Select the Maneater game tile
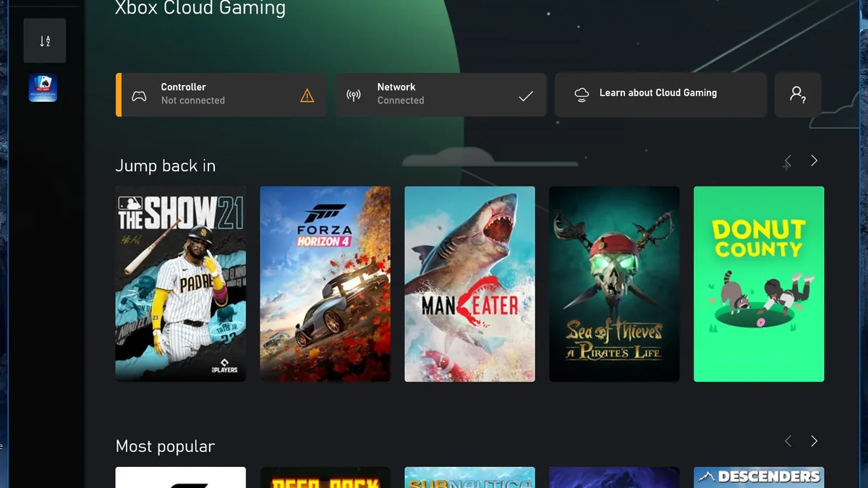868x488 pixels. [469, 284]
